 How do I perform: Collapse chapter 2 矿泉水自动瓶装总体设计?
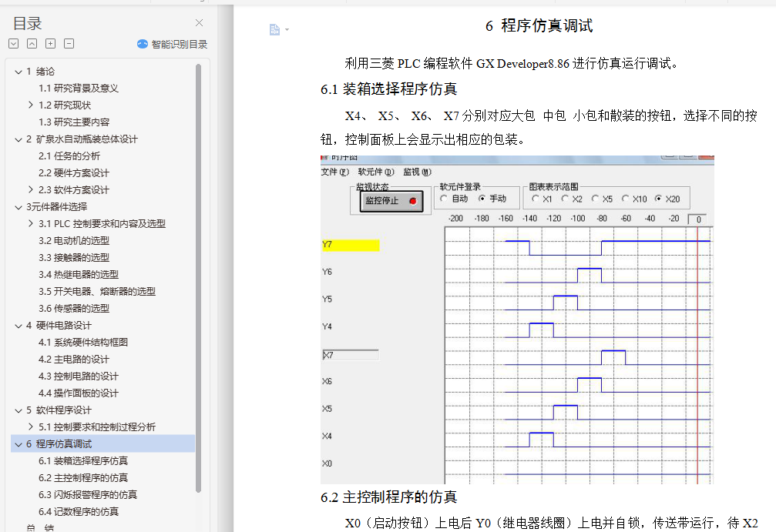click(x=18, y=139)
